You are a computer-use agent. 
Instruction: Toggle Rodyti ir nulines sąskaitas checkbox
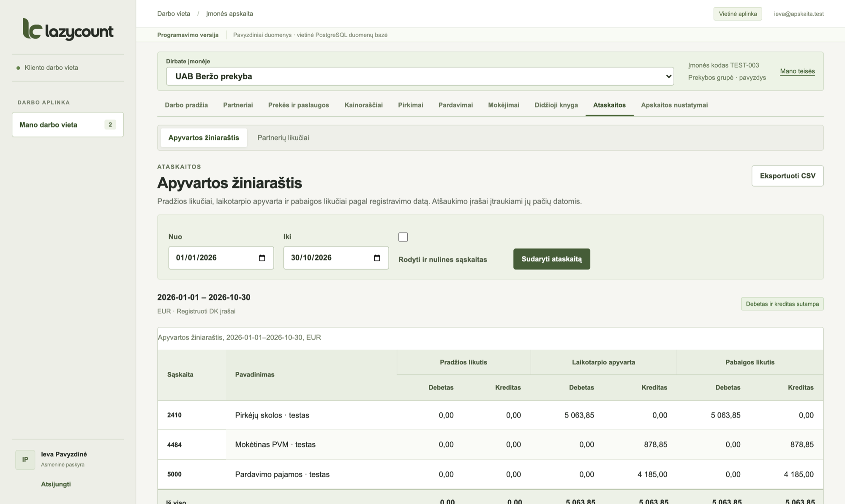point(403,237)
